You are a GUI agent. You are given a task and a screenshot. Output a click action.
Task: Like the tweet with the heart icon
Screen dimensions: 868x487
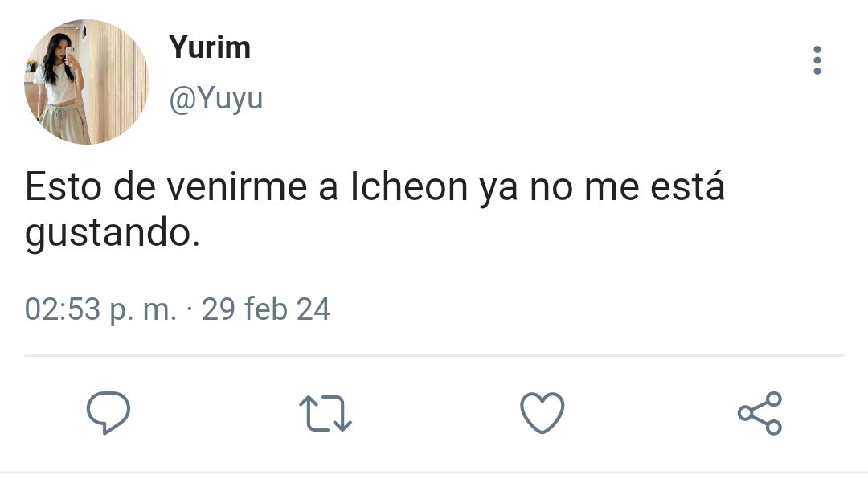[x=542, y=413]
